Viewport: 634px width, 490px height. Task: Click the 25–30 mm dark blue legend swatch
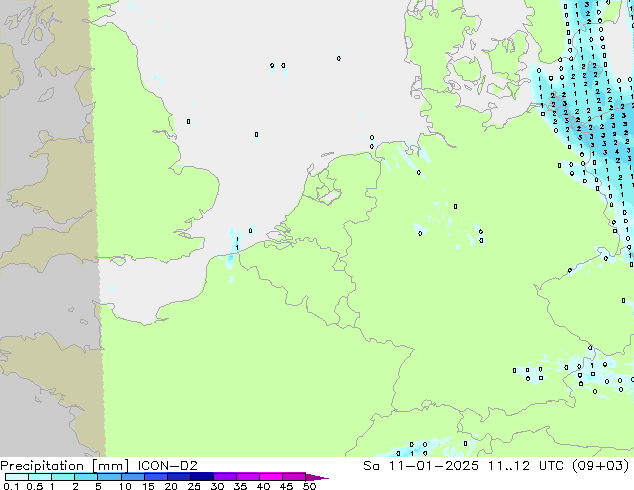tap(201, 477)
